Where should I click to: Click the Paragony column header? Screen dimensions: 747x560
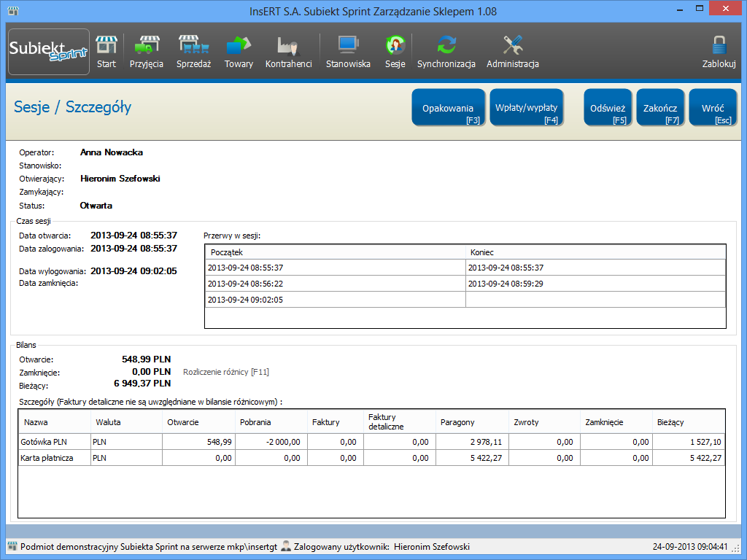(x=472, y=422)
